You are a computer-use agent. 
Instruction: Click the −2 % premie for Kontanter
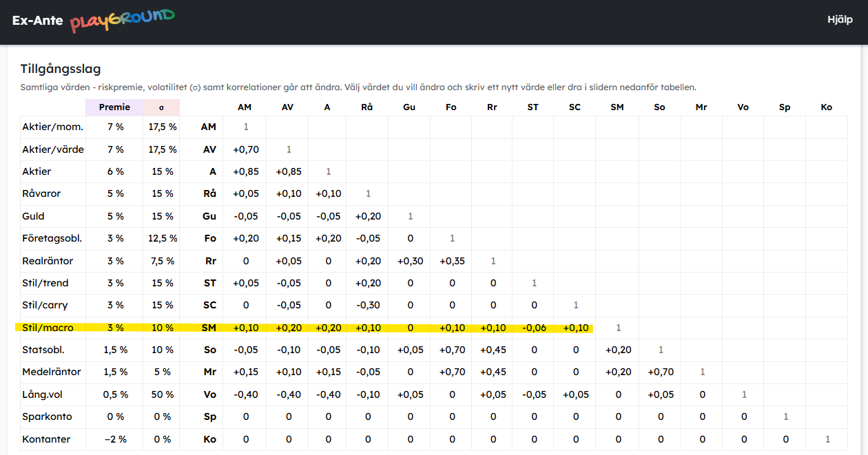point(114,439)
